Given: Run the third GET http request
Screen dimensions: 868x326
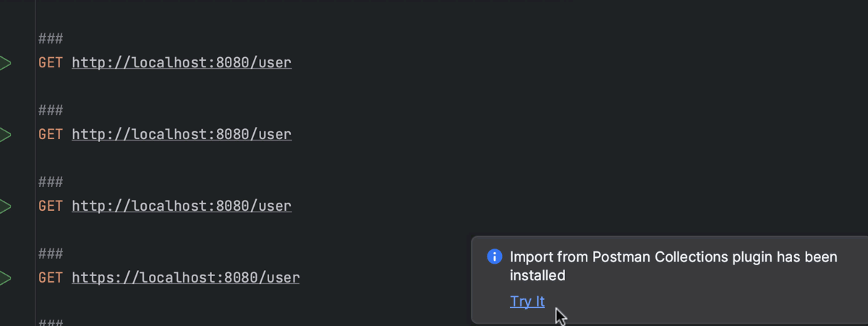Looking at the screenshot, I should click(5, 206).
